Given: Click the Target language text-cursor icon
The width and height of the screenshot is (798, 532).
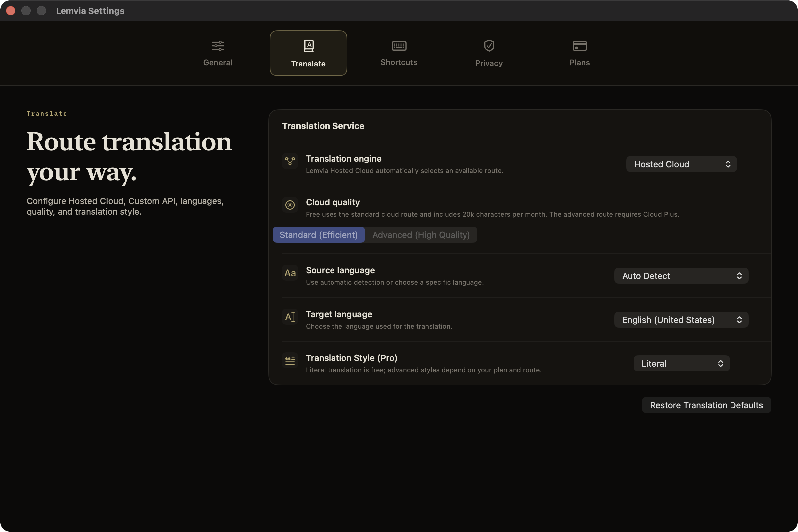Looking at the screenshot, I should (x=290, y=317).
